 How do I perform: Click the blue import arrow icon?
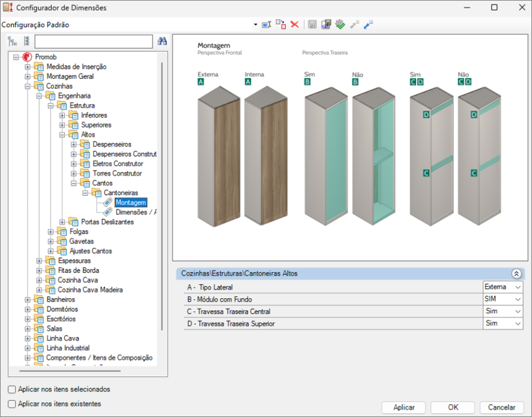pos(368,25)
